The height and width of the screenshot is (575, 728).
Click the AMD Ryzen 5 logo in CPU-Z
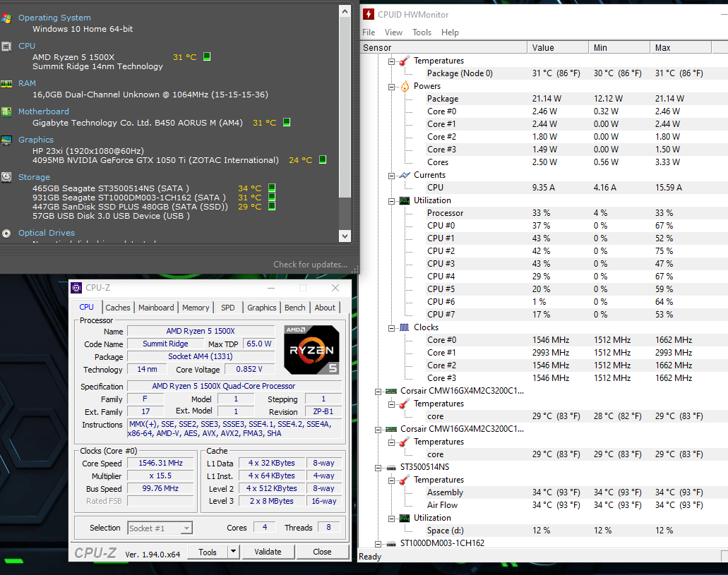[311, 350]
